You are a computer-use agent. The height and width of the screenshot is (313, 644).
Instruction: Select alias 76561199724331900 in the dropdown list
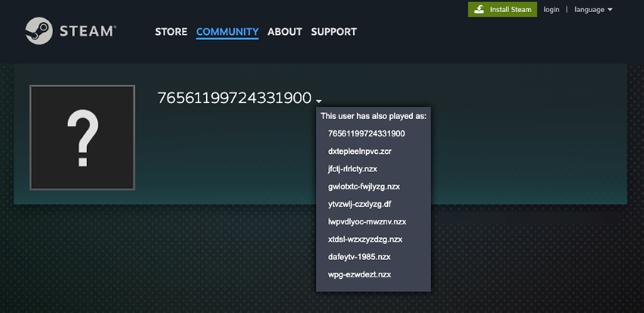[x=366, y=133]
